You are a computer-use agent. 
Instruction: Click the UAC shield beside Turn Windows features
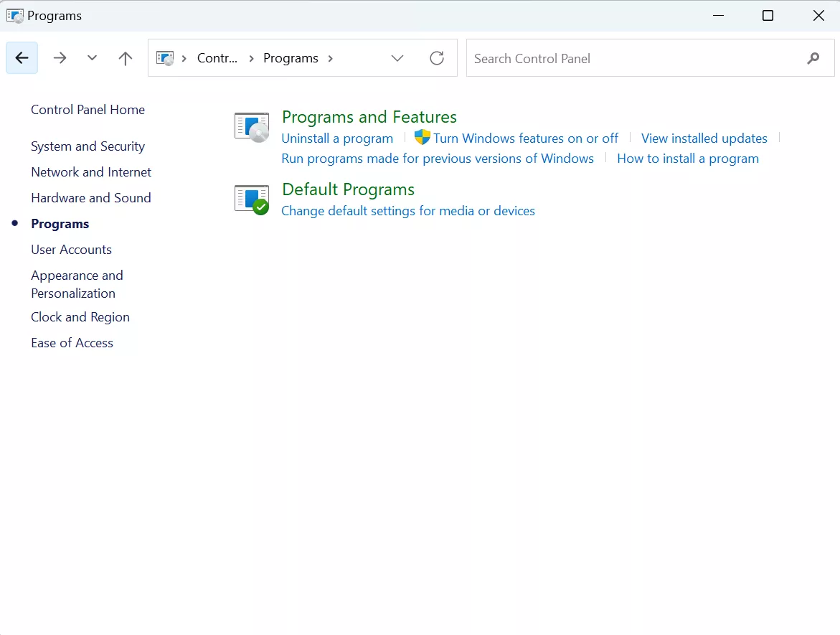pyautogui.click(x=422, y=137)
